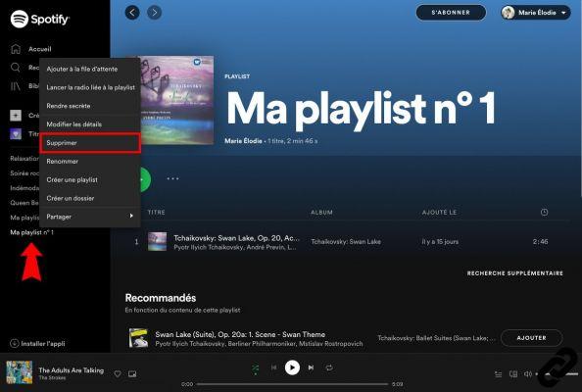Open album Tchaikovsky: Swan Lake in track row
Image resolution: width=582 pixels, height=392 pixels.
[x=346, y=242]
